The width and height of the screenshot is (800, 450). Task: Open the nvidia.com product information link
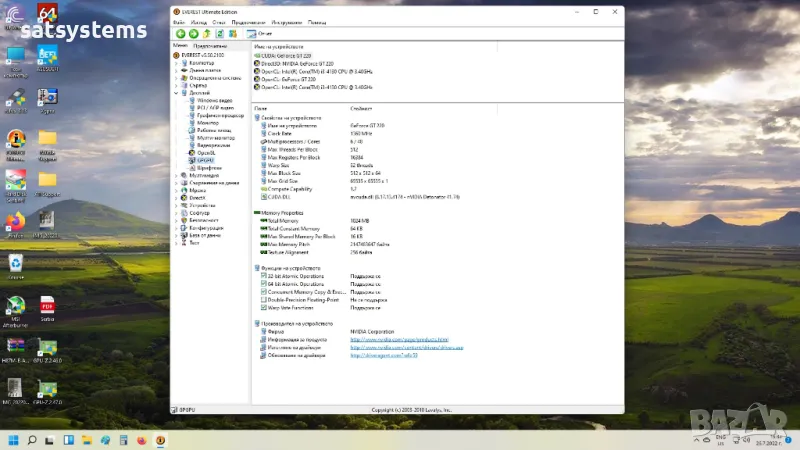[398, 339]
